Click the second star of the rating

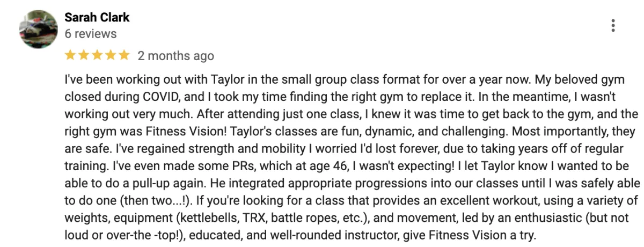coord(84,55)
